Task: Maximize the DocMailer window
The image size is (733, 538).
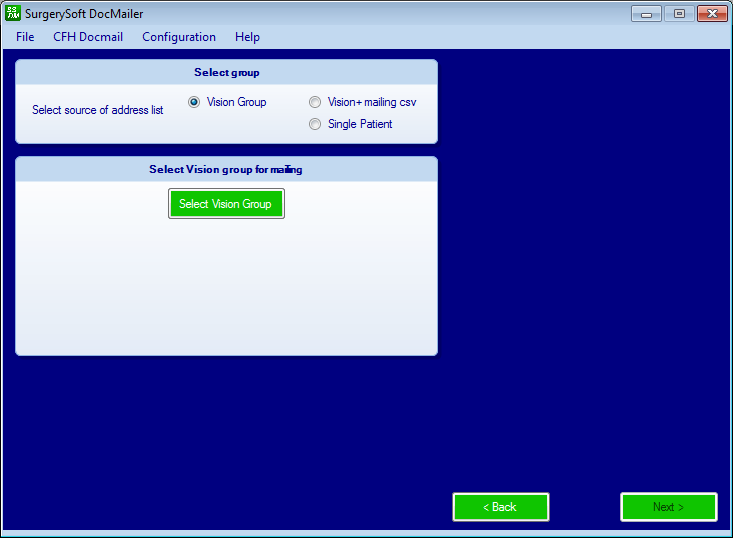Action: click(x=679, y=14)
